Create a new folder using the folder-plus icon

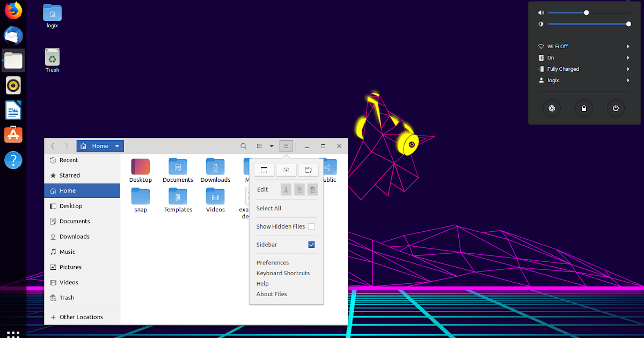[308, 170]
